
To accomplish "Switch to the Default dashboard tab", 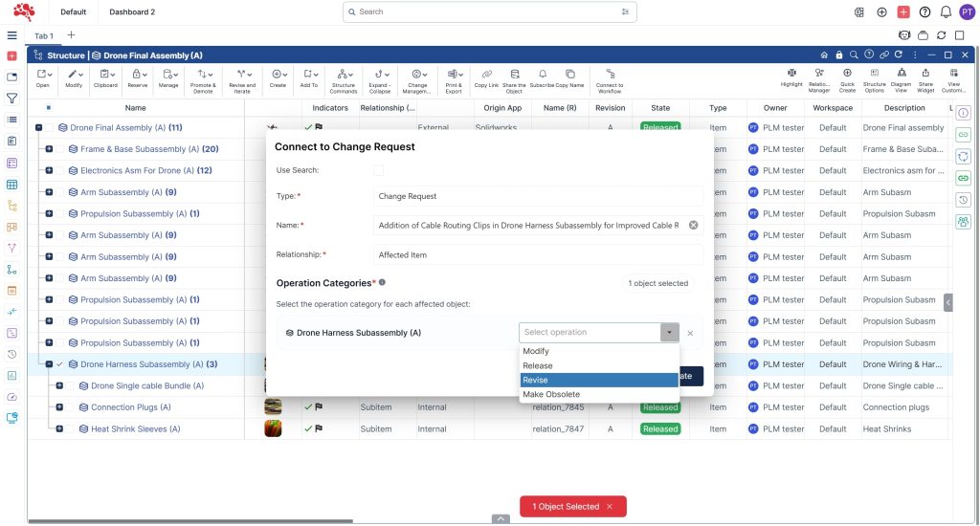I will pos(73,11).
